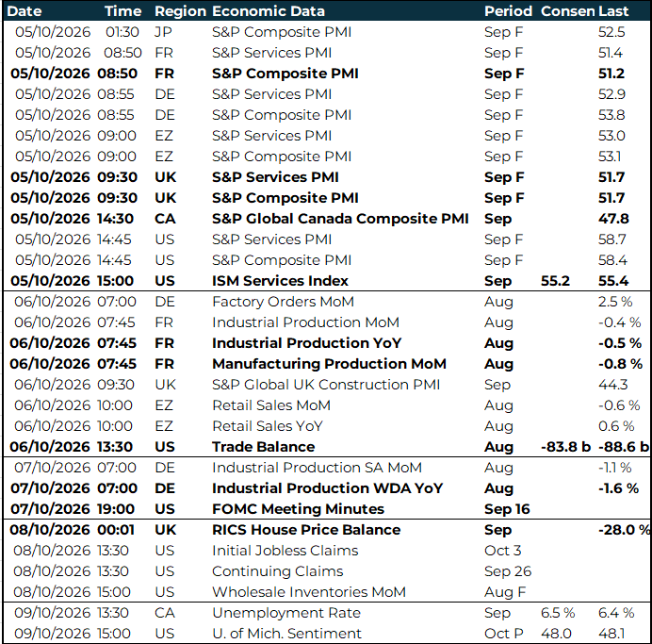Screen dimensions: 652x644
Task: Click 'FOMC Meeting Minutes' entry
Action: pos(298,509)
